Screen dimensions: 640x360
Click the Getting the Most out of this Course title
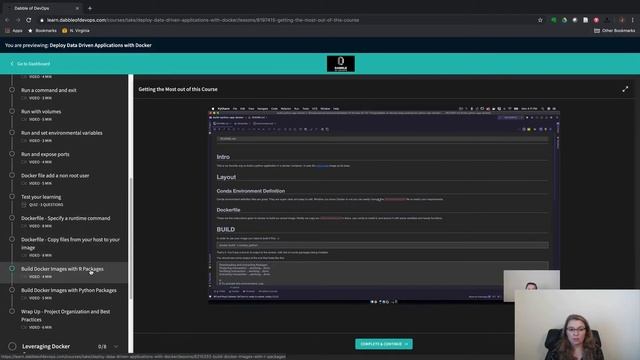[x=178, y=89]
